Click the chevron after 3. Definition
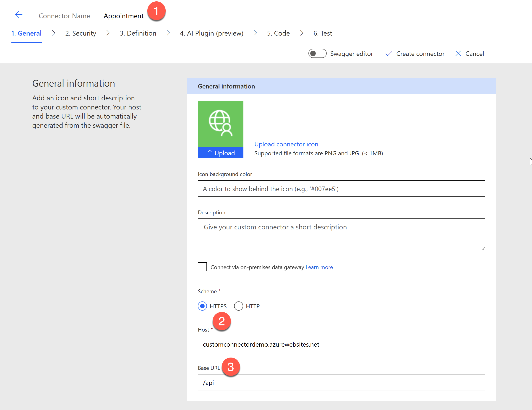 coord(168,33)
